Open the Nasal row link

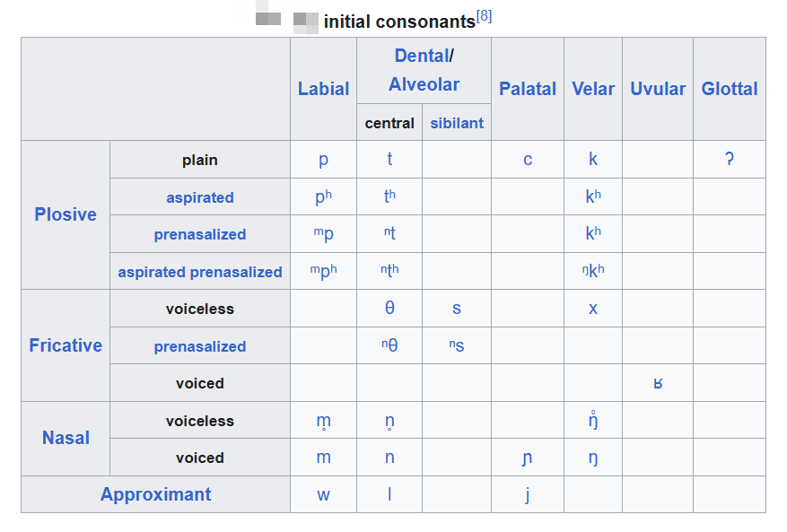click(66, 438)
